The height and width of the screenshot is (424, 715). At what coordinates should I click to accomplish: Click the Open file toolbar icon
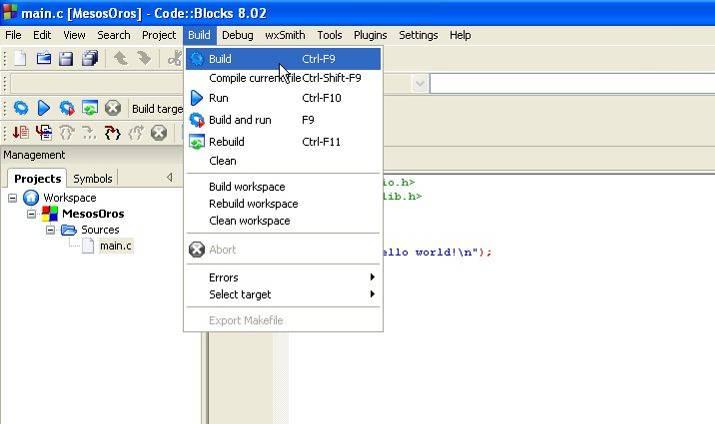[44, 59]
